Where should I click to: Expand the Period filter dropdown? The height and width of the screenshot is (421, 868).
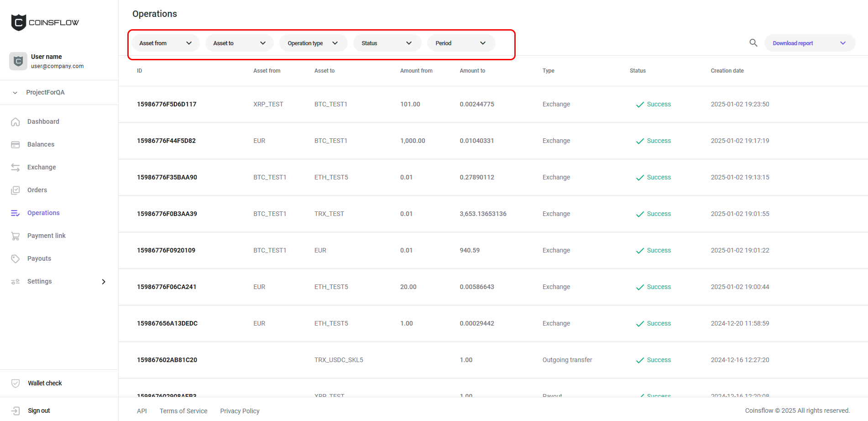pyautogui.click(x=461, y=43)
